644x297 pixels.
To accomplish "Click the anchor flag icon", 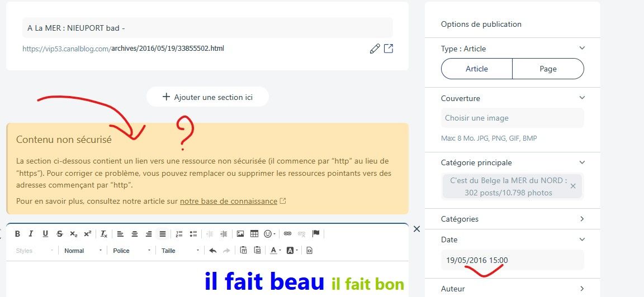I will [x=315, y=234].
